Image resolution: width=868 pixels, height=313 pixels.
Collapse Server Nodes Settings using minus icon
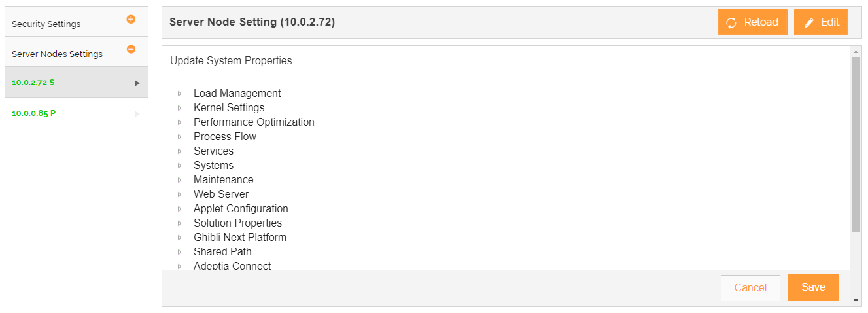point(131,49)
